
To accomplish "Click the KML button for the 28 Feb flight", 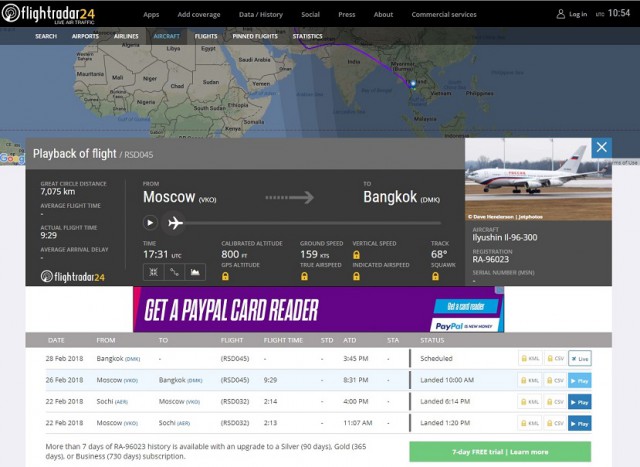I will [530, 358].
